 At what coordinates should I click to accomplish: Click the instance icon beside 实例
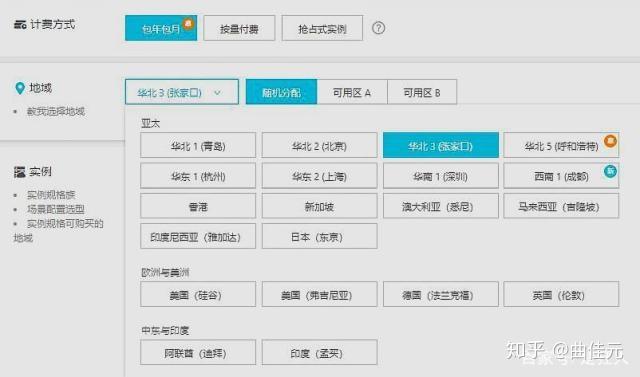[x=19, y=172]
